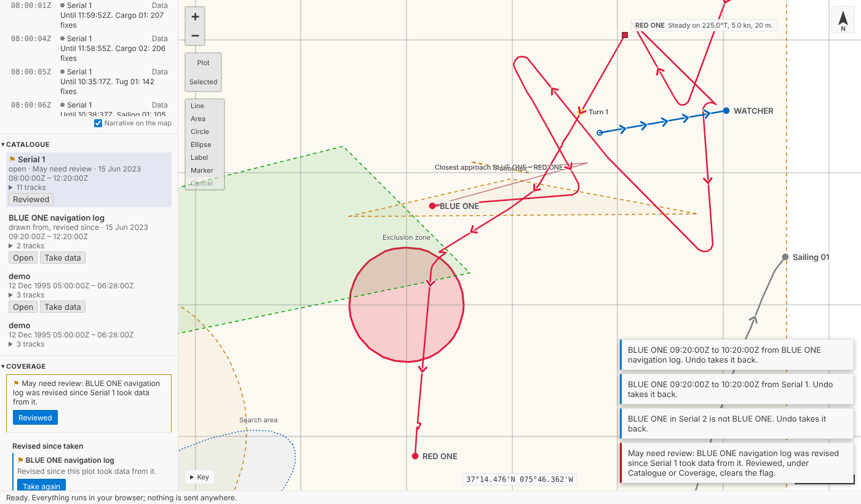
Task: Click the WATCHER track endpoint marker
Action: [726, 111]
